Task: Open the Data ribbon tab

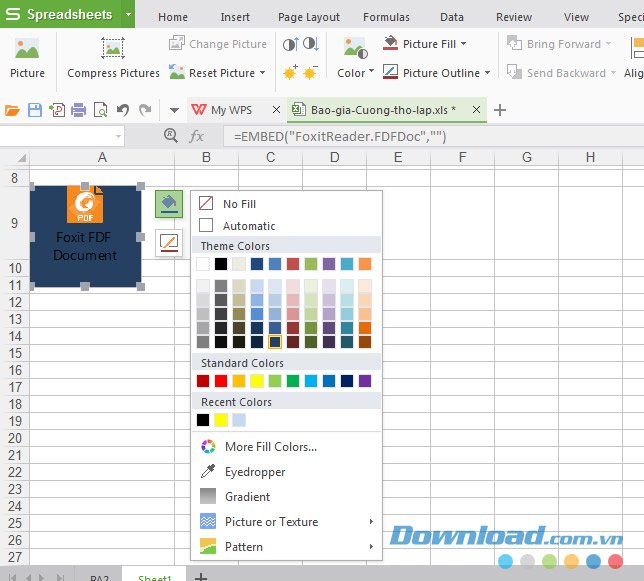Action: click(452, 17)
